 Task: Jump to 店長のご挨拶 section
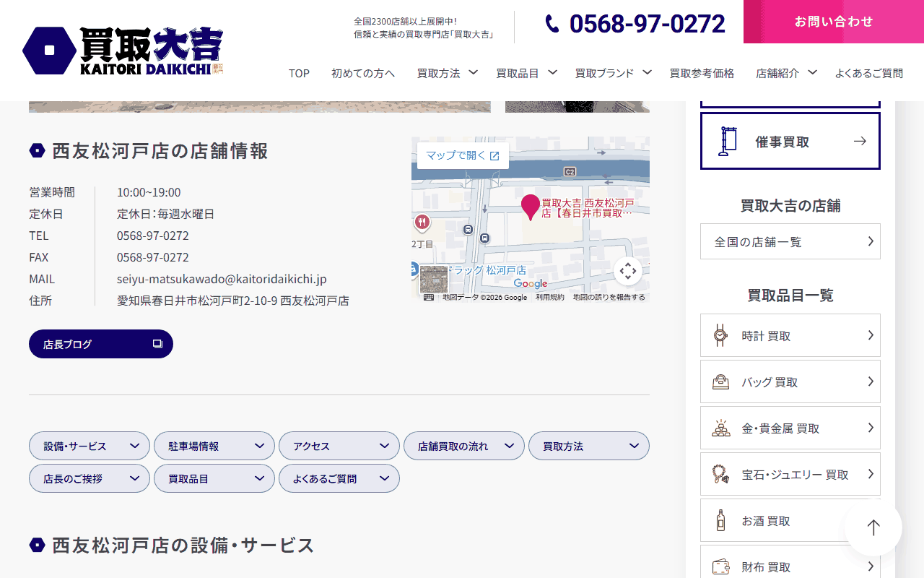(90, 478)
